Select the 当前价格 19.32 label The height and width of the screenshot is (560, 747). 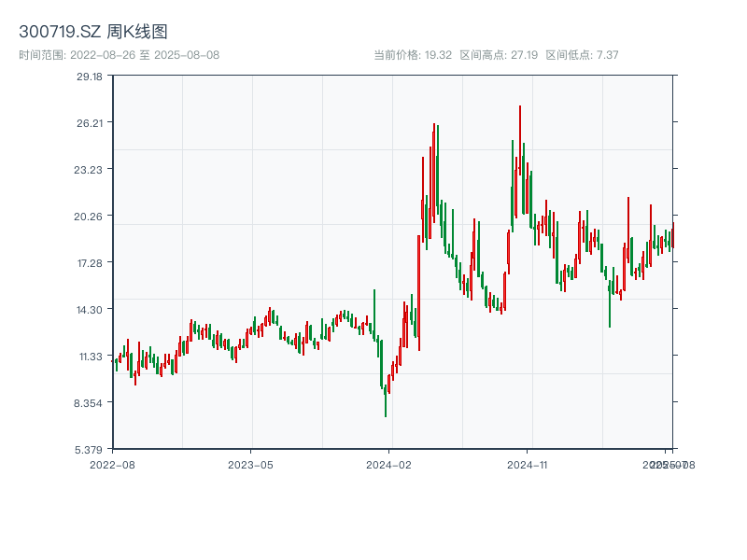pyautogui.click(x=413, y=55)
